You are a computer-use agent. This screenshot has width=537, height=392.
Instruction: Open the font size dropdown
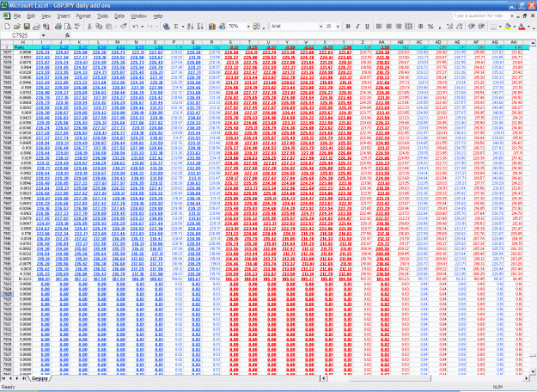coord(338,27)
